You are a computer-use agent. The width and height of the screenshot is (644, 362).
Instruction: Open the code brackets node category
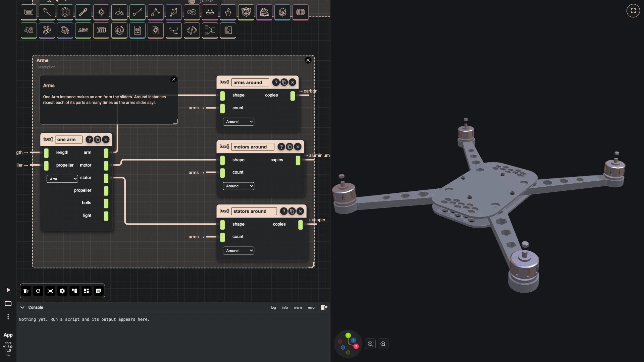pos(192,30)
